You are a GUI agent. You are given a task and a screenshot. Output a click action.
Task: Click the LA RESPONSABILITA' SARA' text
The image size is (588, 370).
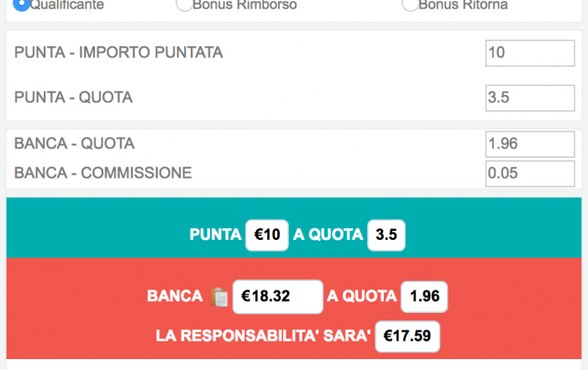[263, 336]
